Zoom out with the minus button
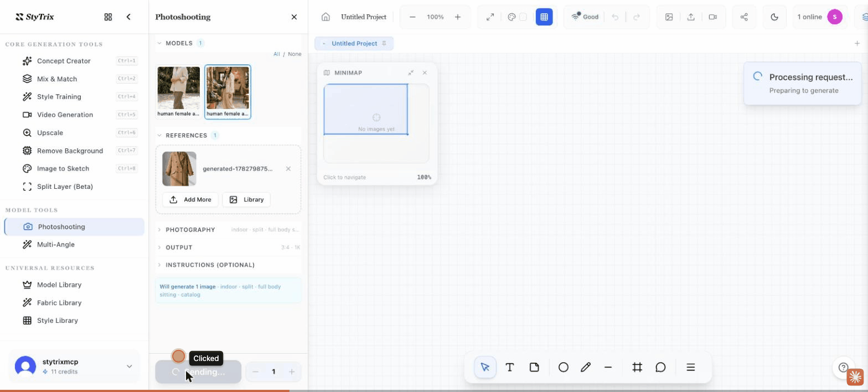 click(x=412, y=17)
